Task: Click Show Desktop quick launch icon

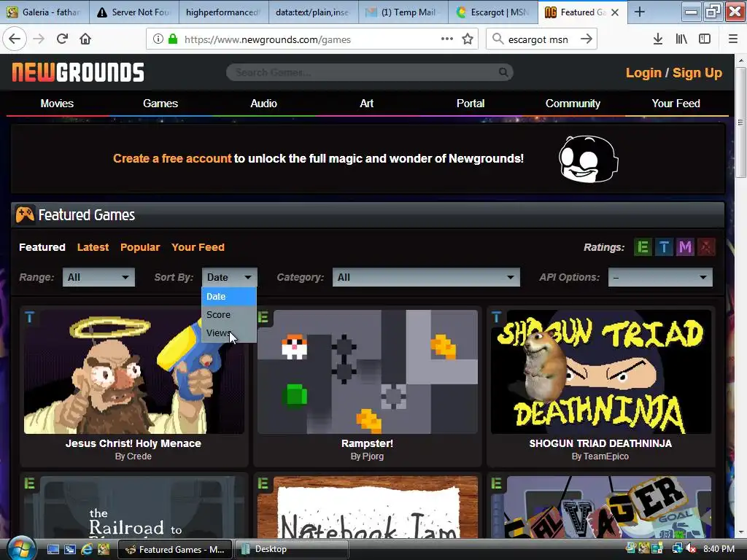Action: tap(53, 550)
